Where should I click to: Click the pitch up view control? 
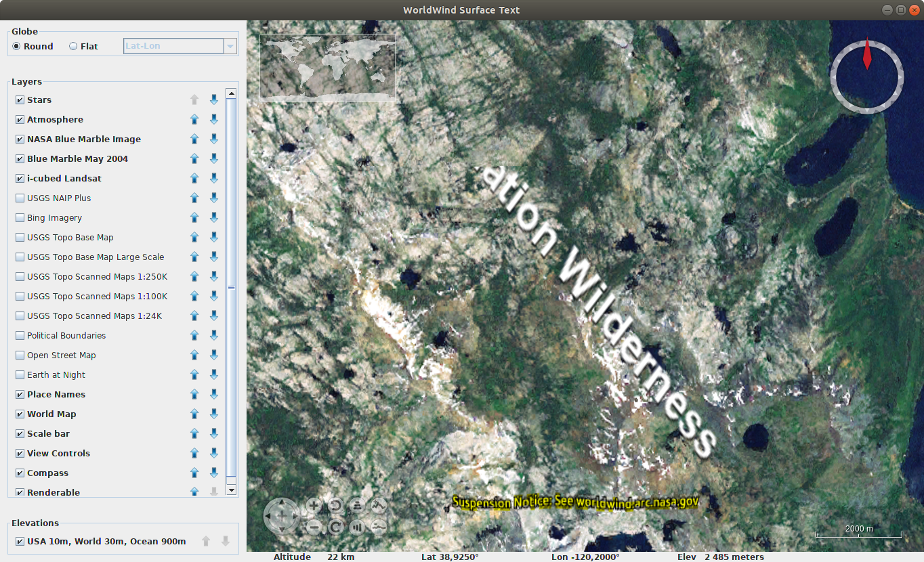[x=357, y=505]
